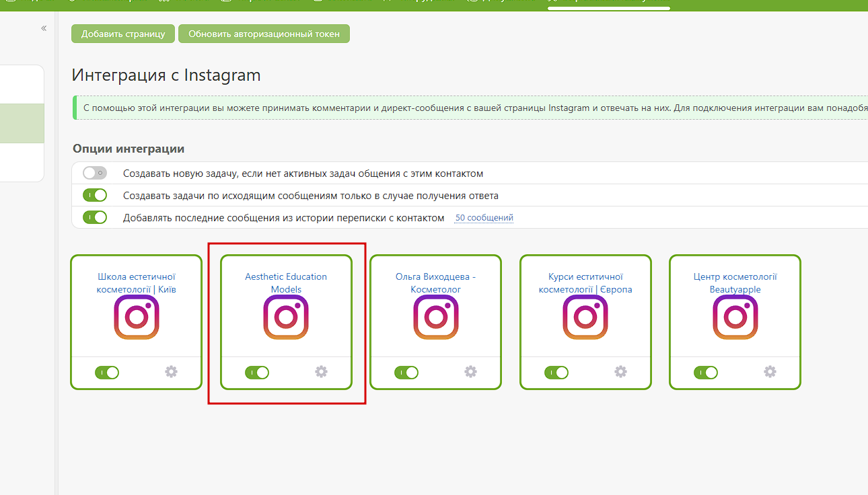Click Обновить авторизационный токен button
Image resolution: width=868 pixels, height=495 pixels.
pos(264,34)
